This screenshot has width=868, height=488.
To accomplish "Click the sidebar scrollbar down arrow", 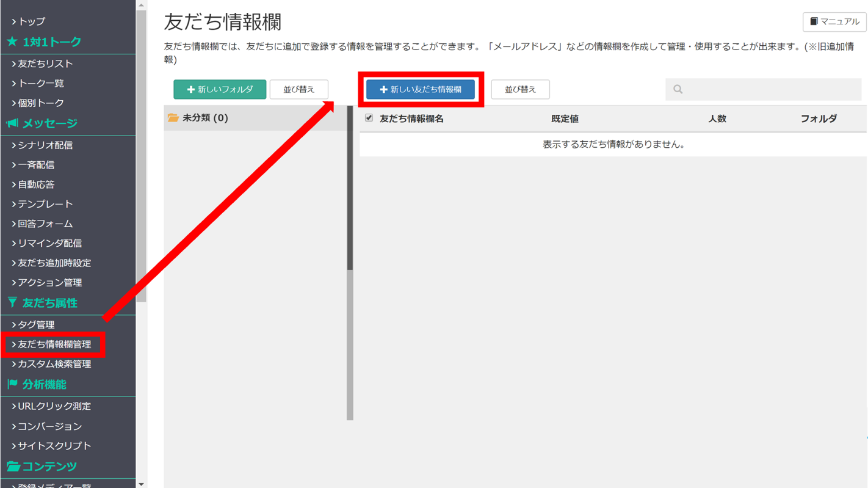I will click(x=141, y=484).
